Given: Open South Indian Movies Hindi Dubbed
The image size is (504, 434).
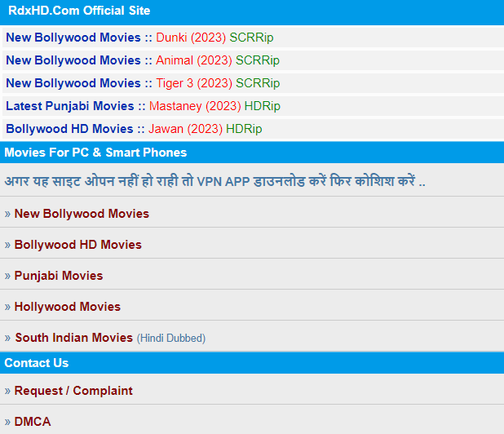Looking at the screenshot, I should point(110,338).
